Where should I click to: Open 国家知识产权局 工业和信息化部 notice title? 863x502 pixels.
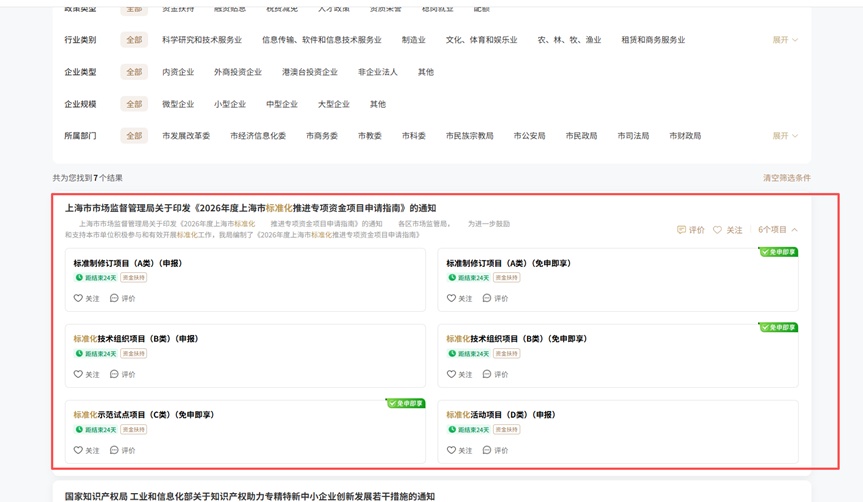point(250,496)
